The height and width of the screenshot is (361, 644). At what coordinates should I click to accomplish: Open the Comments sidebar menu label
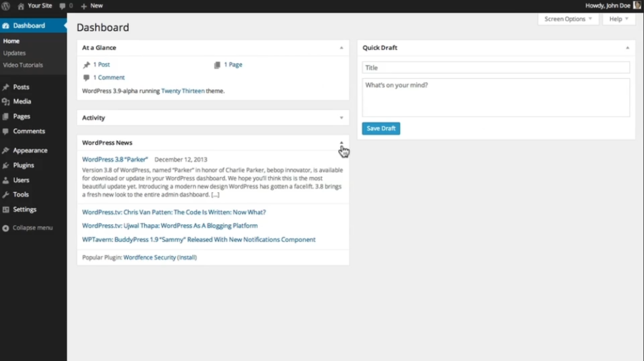(x=29, y=131)
